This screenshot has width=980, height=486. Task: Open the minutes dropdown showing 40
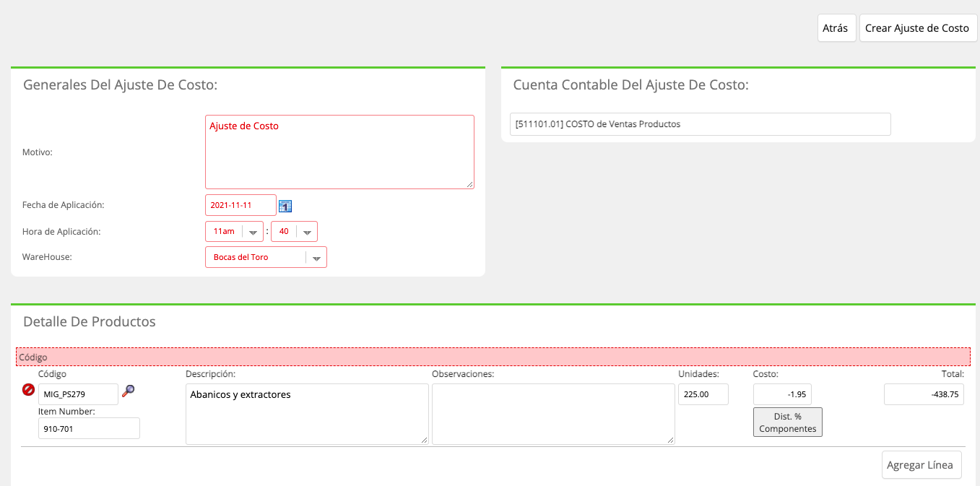tap(294, 231)
